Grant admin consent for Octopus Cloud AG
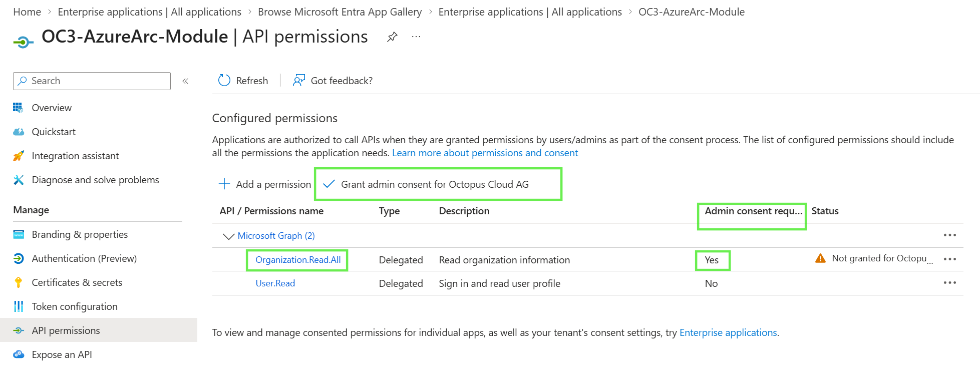 point(426,184)
